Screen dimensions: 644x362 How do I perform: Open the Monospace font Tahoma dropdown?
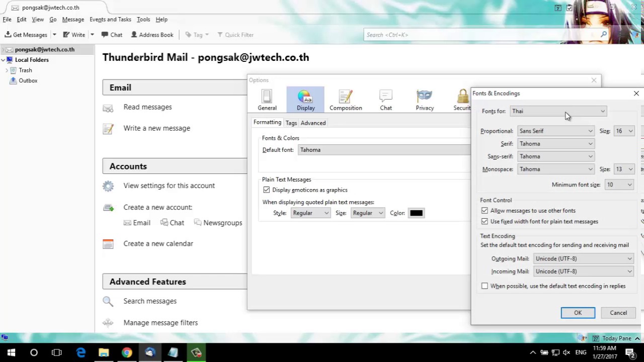click(555, 169)
